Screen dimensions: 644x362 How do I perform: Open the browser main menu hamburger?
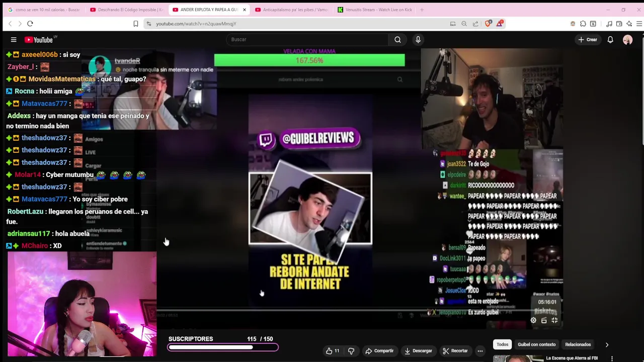point(639,24)
